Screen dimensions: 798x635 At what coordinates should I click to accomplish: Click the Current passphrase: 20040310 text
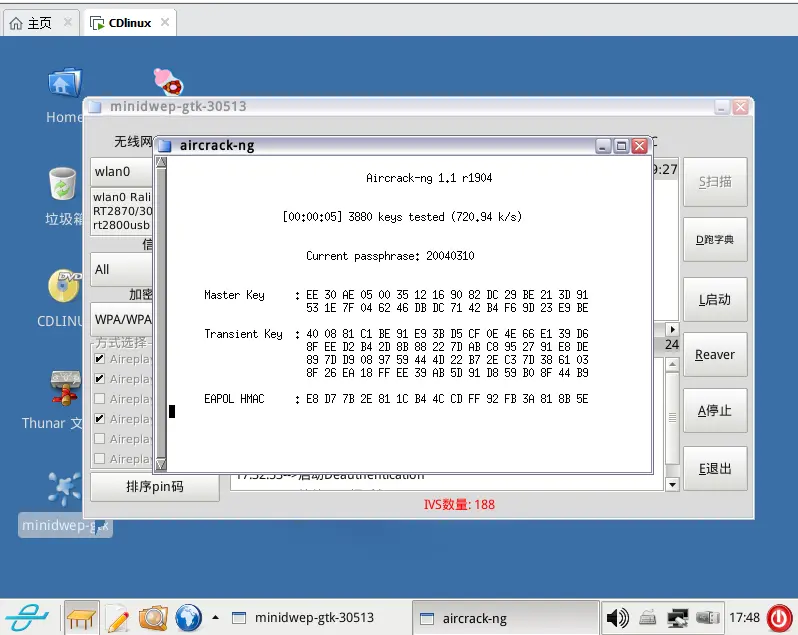[x=390, y=256]
